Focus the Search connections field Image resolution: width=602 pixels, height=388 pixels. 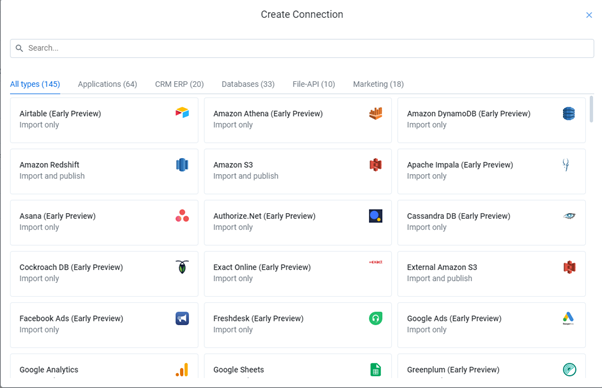[x=302, y=48]
